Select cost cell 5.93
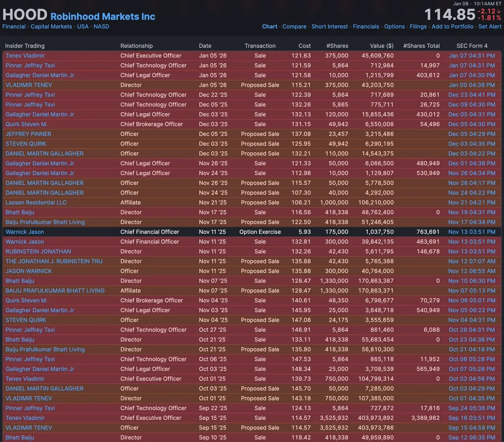504x442 pixels. click(304, 232)
